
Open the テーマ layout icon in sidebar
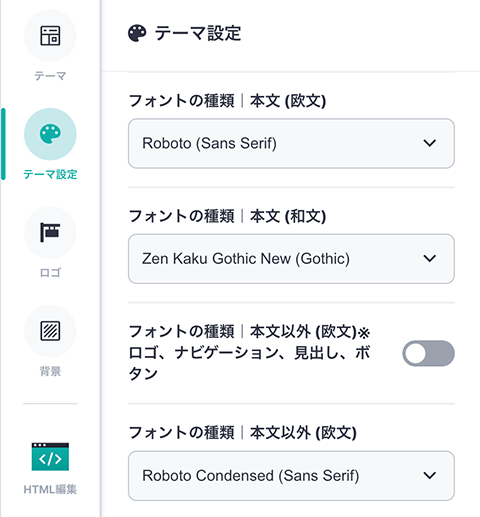click(x=50, y=36)
